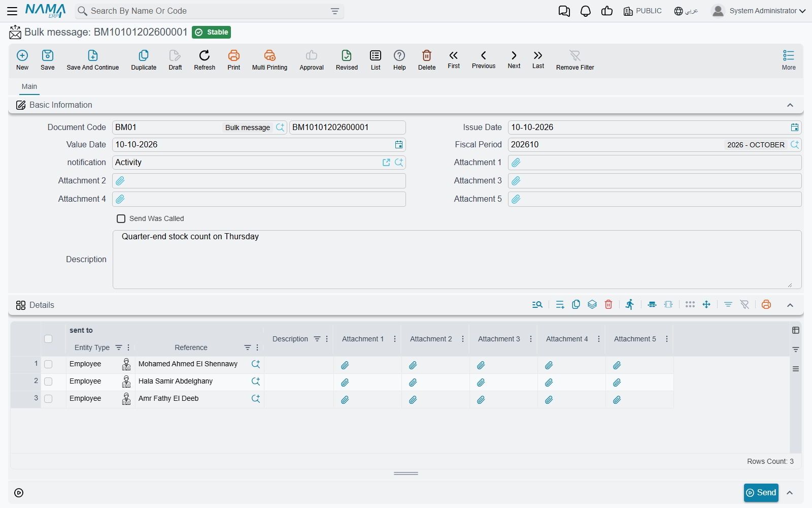Screen dimensions: 812x508
Task: Click the Search By Name Or Code field
Action: 210,11
